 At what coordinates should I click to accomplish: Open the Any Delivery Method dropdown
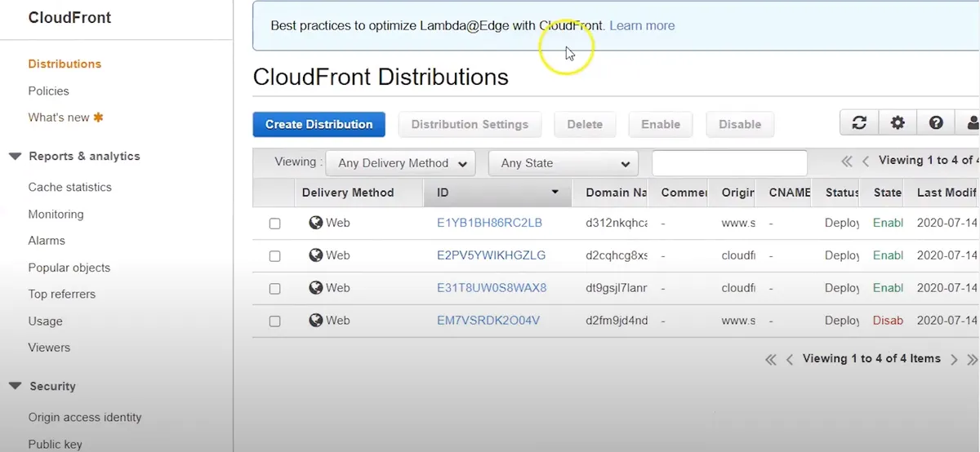(400, 163)
